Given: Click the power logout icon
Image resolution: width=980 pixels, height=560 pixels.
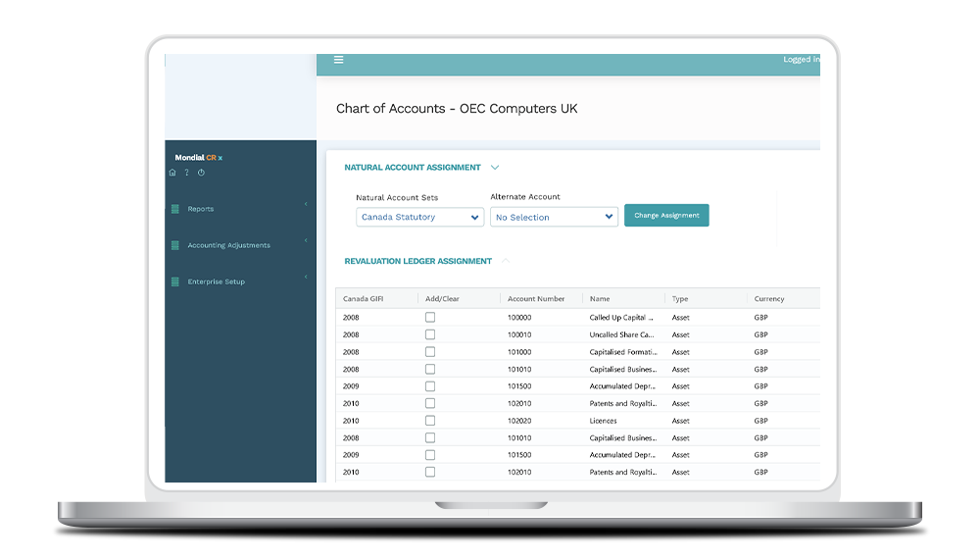Looking at the screenshot, I should (x=201, y=173).
